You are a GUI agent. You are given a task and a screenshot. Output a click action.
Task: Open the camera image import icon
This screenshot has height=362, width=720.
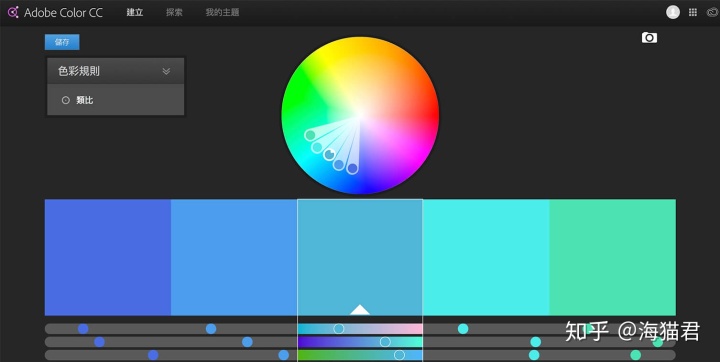coord(649,38)
